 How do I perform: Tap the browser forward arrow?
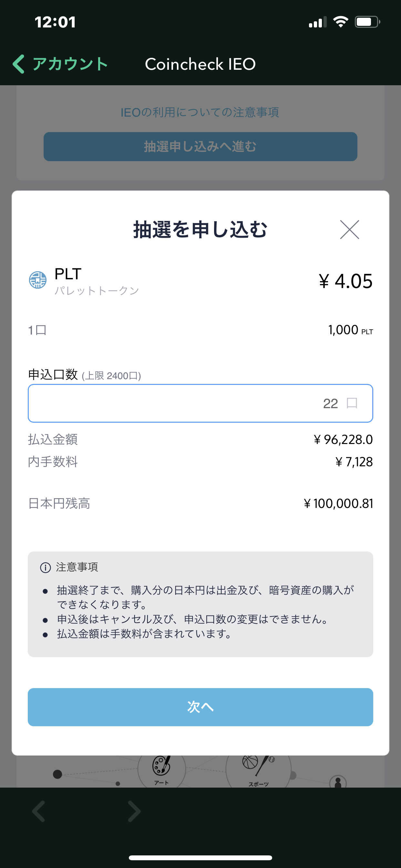coord(134,812)
